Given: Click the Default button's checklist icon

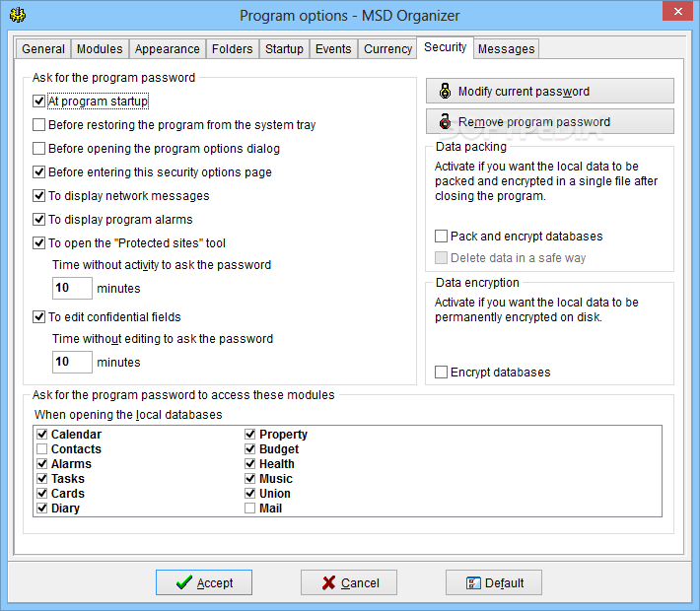Looking at the screenshot, I should [x=473, y=582].
